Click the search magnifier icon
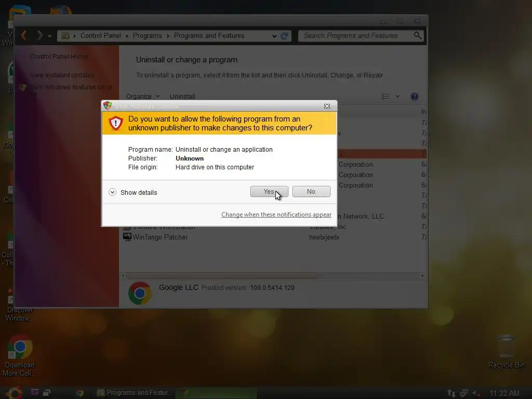The height and width of the screenshot is (399, 532). [418, 35]
